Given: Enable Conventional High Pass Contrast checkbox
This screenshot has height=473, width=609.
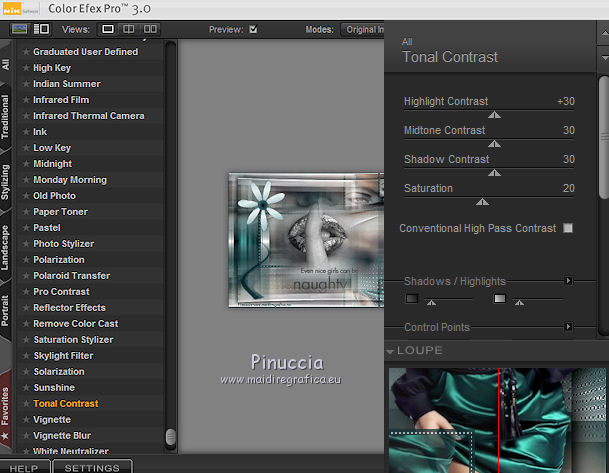Looking at the screenshot, I should pos(568,228).
